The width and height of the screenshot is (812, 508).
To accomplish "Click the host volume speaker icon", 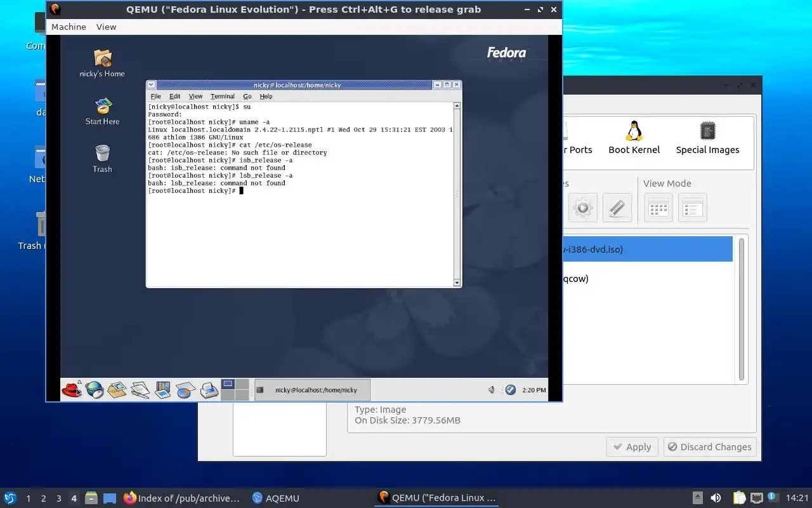I will [x=716, y=498].
